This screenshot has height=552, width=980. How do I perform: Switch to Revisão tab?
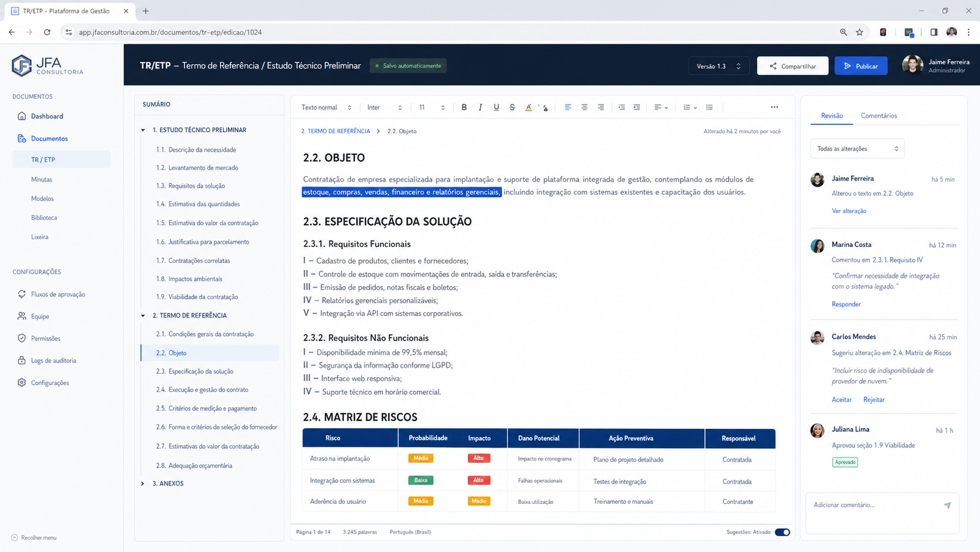(x=832, y=116)
